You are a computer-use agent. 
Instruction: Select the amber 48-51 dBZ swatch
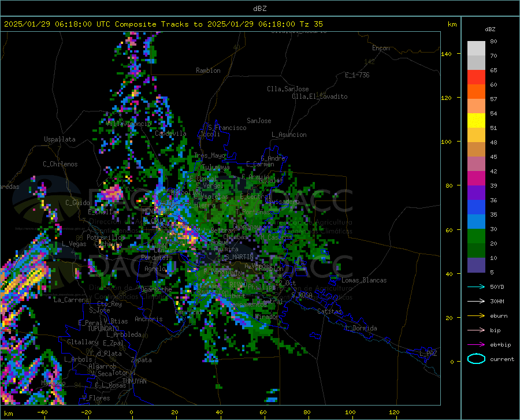pos(476,135)
